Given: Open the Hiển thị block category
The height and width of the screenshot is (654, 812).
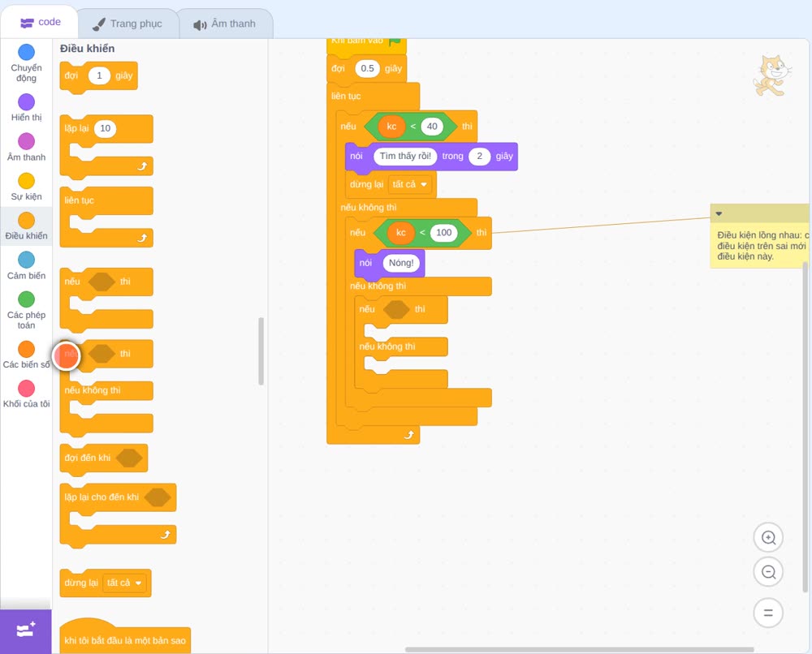Looking at the screenshot, I should 27,108.
